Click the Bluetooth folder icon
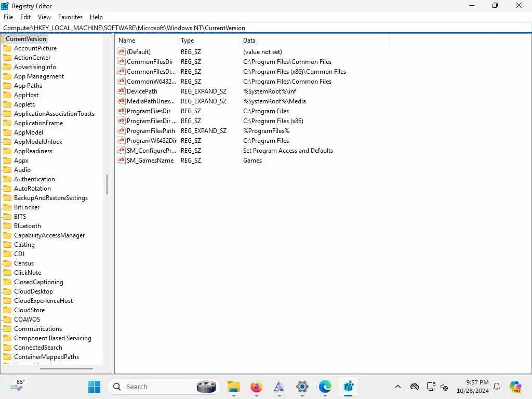 click(7, 225)
